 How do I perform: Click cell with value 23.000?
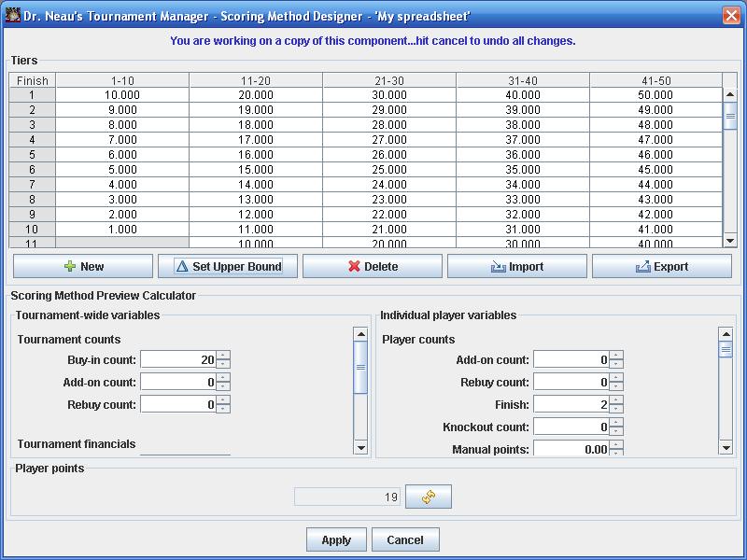point(389,199)
